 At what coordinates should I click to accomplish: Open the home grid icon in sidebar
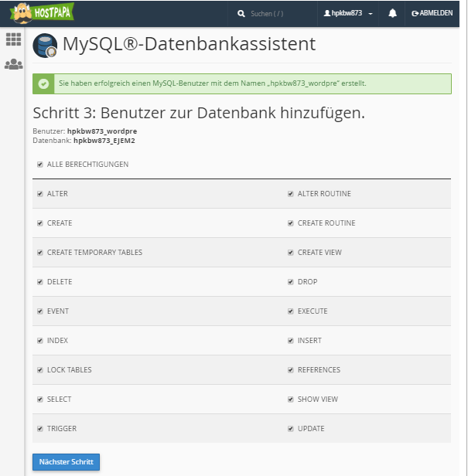14,39
